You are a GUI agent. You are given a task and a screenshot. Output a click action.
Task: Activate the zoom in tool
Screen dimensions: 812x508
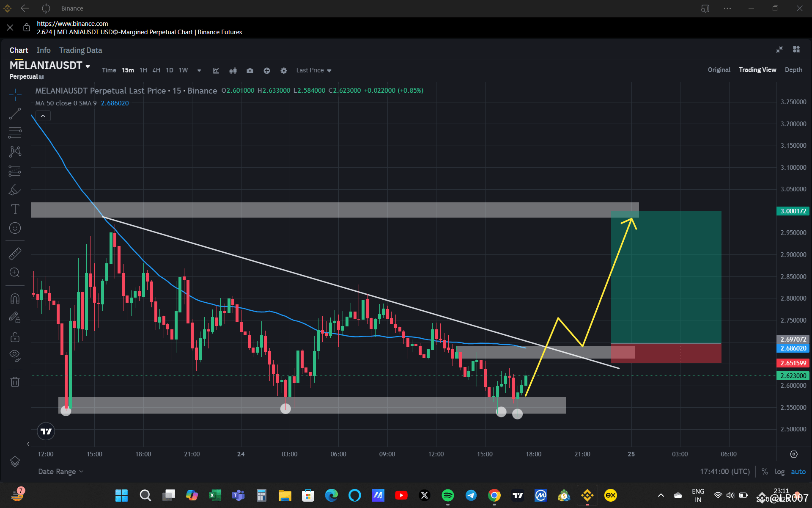(15, 273)
